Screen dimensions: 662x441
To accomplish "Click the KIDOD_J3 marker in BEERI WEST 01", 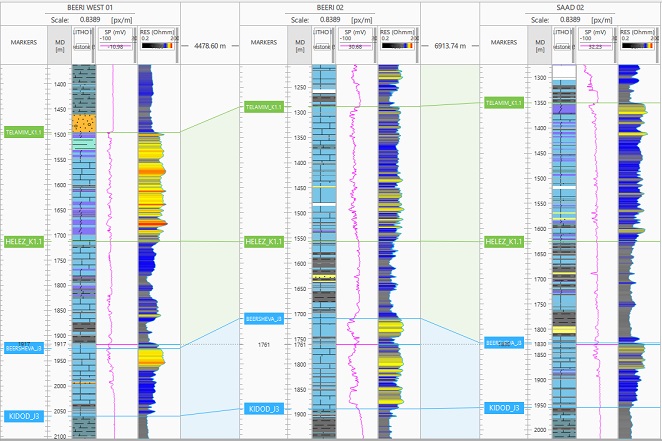I will [24, 415].
